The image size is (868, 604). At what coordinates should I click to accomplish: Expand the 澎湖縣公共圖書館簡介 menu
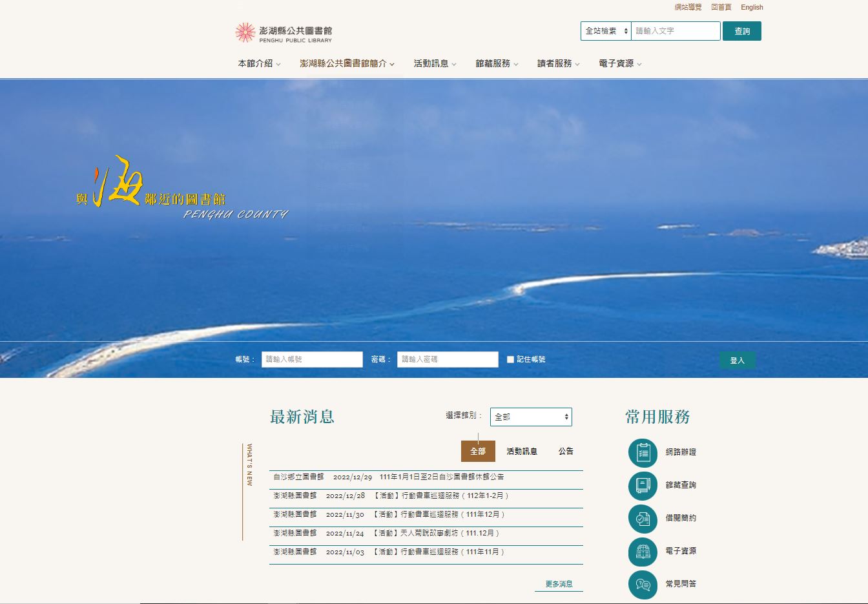click(347, 63)
